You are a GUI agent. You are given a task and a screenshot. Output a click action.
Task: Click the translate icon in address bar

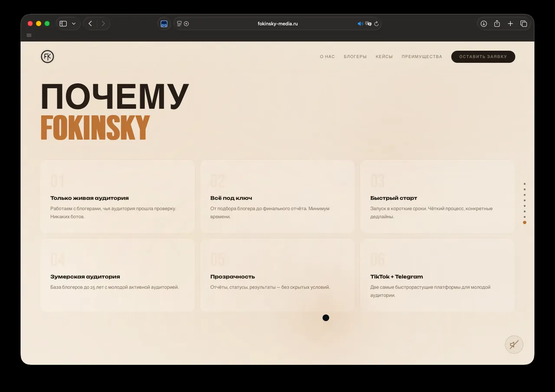(x=369, y=24)
